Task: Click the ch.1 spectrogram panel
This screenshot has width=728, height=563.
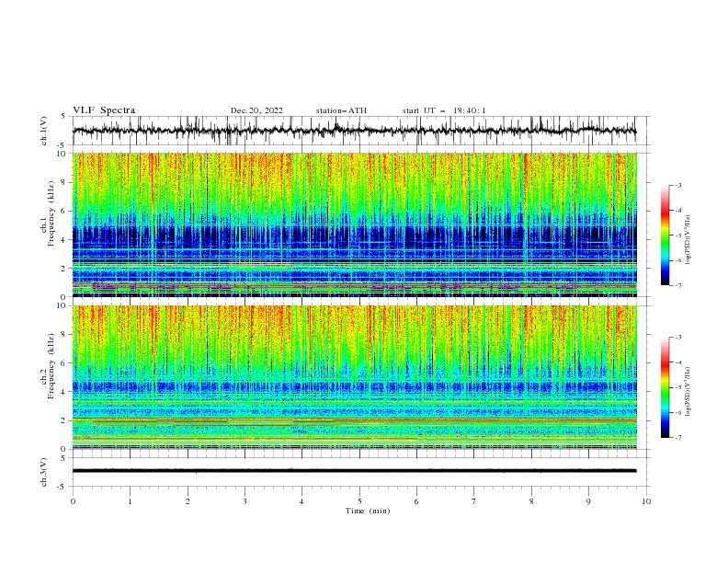Action: (355, 224)
